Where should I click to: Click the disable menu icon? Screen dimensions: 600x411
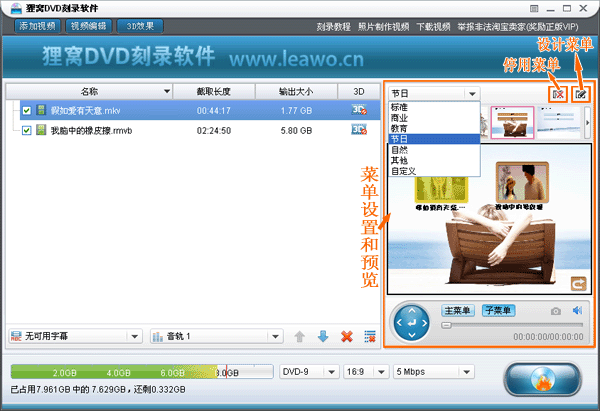click(558, 94)
